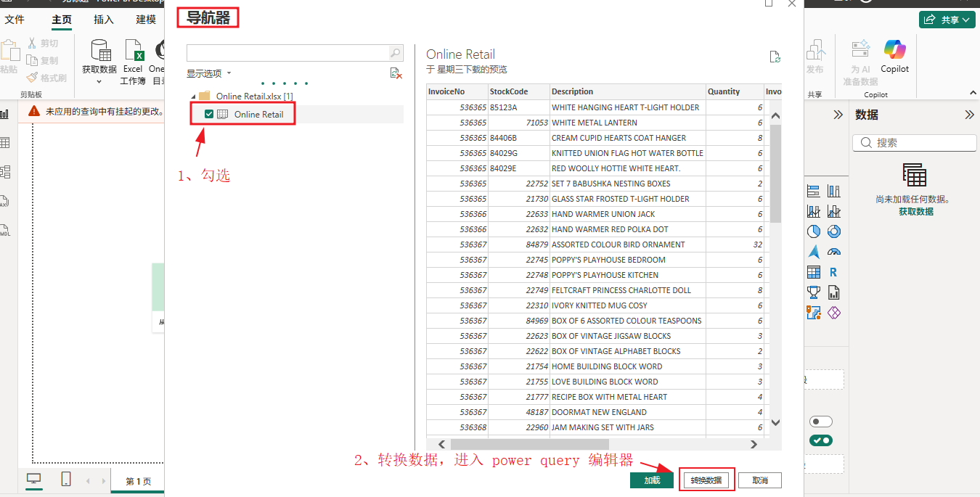Click the vertical scrollbar up arrow in preview
Image resolution: width=980 pixels, height=497 pixels.
[775, 116]
